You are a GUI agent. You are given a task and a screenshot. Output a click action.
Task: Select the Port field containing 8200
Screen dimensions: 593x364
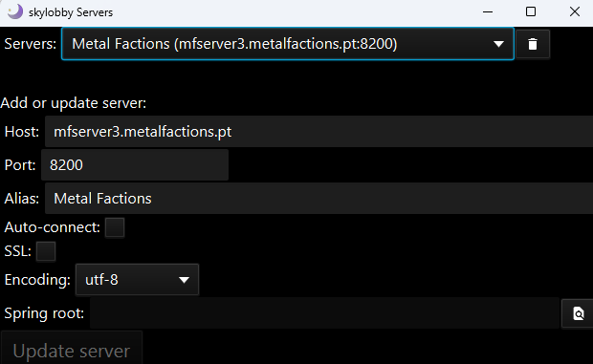point(135,165)
